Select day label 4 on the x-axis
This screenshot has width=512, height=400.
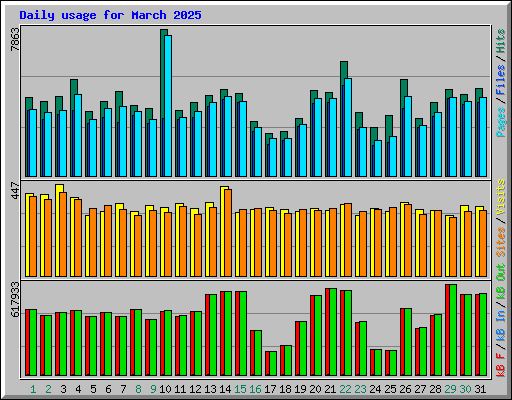pos(78,389)
